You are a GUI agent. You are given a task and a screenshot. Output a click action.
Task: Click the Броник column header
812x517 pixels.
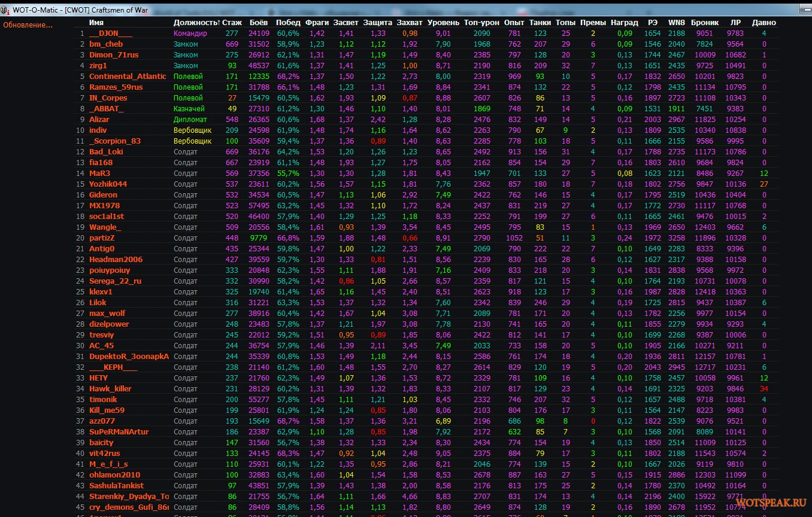(705, 22)
